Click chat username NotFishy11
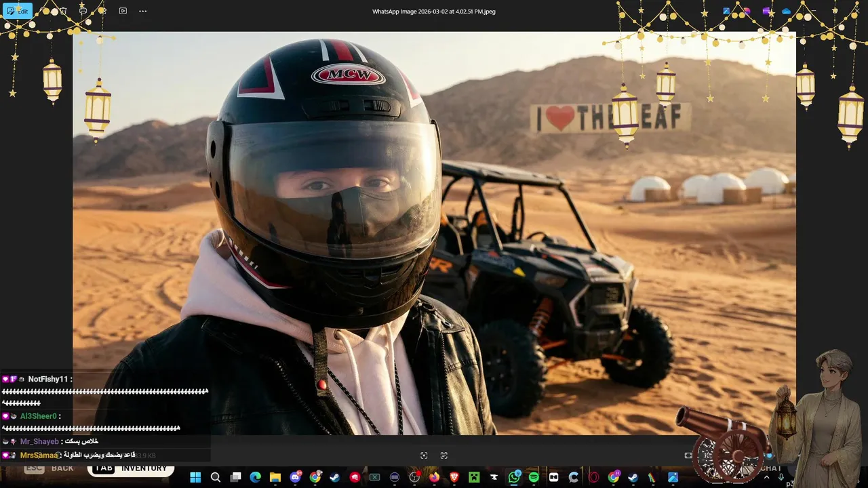This screenshot has width=868, height=488. tap(48, 379)
